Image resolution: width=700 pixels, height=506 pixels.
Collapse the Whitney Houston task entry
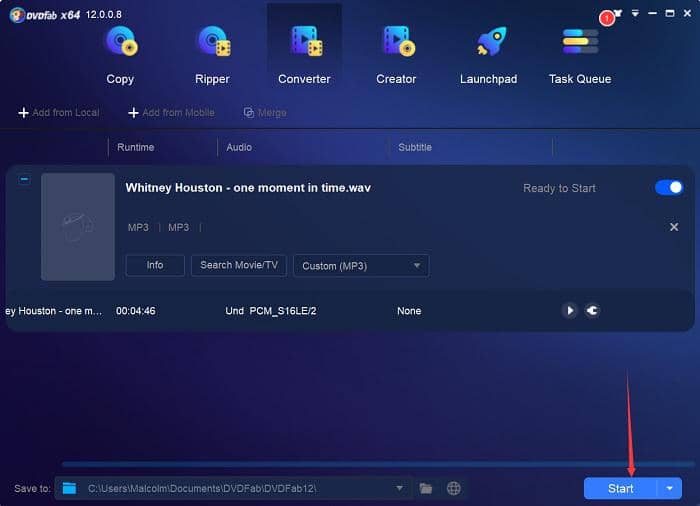click(25, 180)
